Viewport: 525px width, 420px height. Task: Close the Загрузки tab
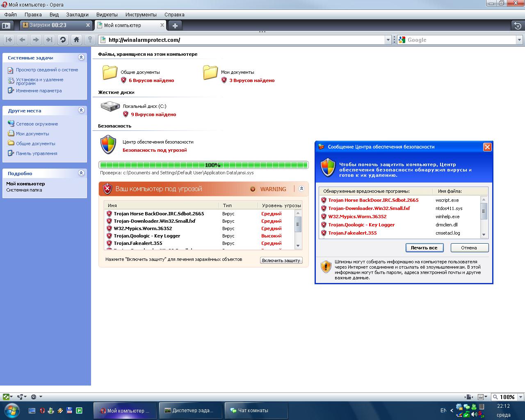pos(88,25)
